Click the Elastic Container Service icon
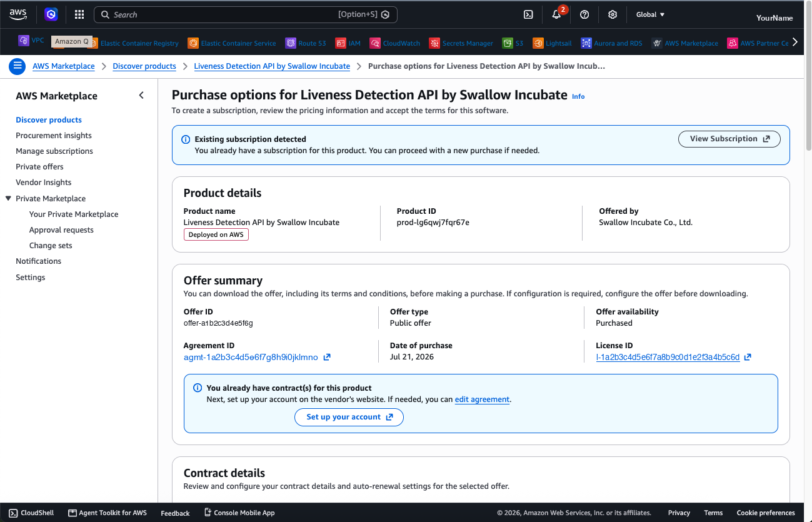812x522 pixels. [193, 43]
